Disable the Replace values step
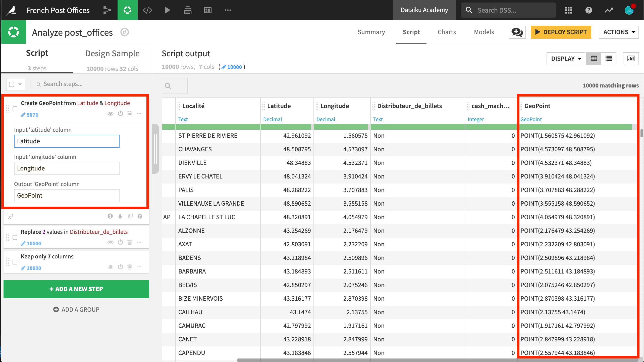The height and width of the screenshot is (362, 644). 120,242
